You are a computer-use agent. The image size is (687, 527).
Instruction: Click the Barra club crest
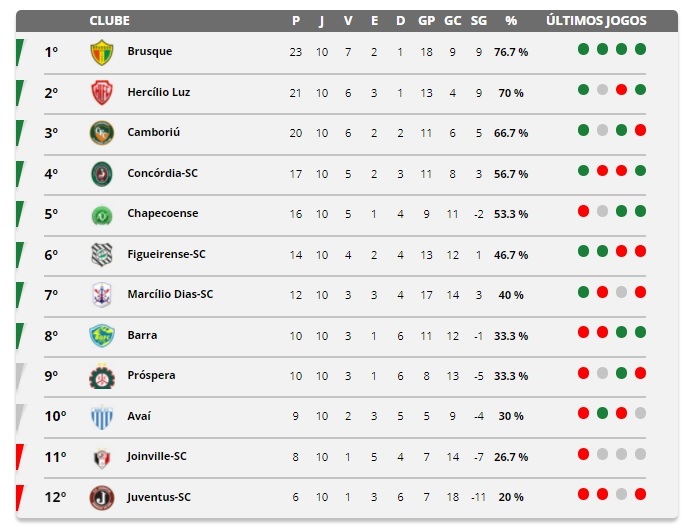(102, 336)
